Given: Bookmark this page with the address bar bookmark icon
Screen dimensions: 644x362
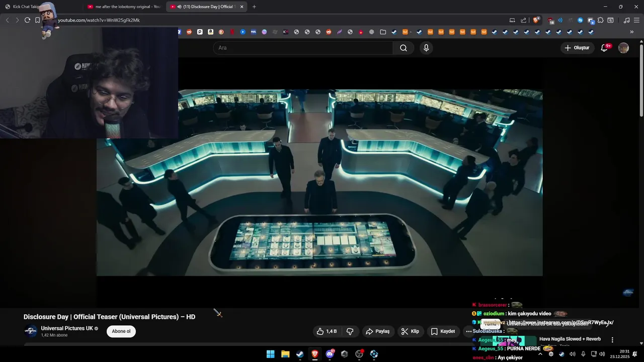Looking at the screenshot, I should (37, 20).
